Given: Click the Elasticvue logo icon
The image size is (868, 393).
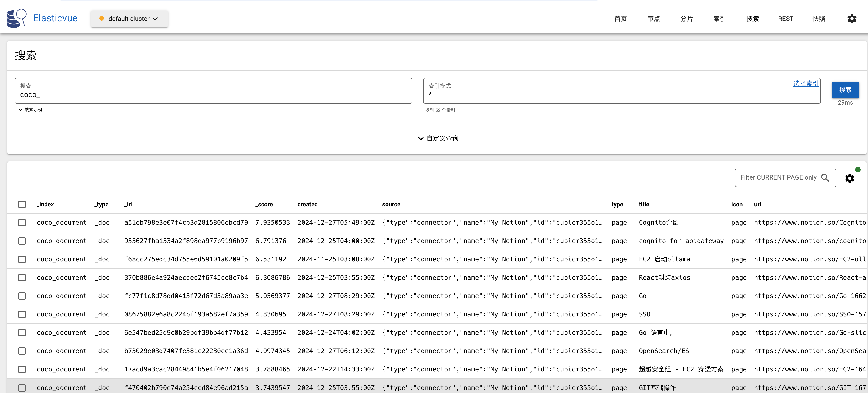Looking at the screenshot, I should tap(17, 18).
